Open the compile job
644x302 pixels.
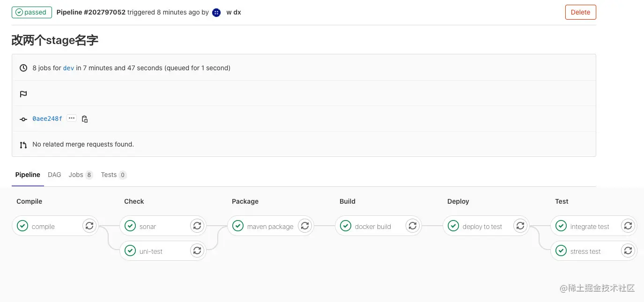pyautogui.click(x=43, y=227)
